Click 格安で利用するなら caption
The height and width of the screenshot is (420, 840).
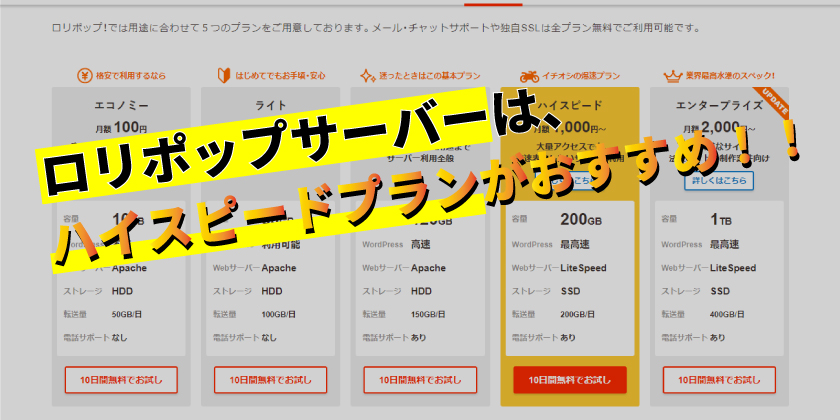[131, 76]
